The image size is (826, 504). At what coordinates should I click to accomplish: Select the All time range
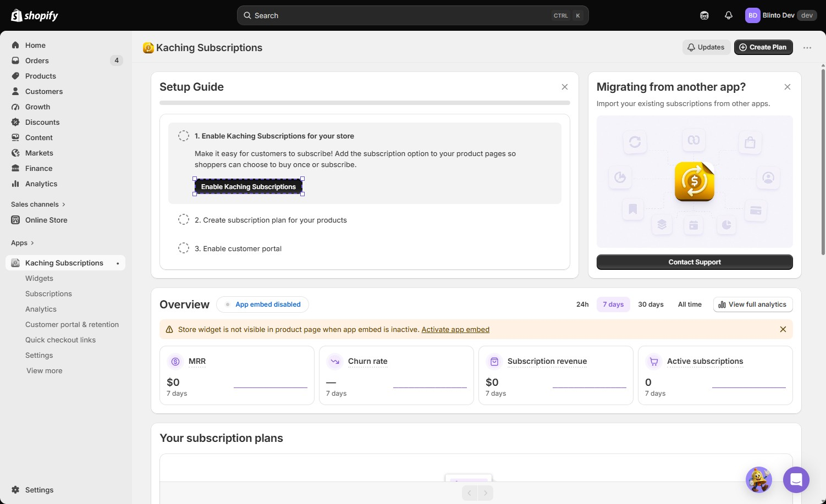pos(690,304)
